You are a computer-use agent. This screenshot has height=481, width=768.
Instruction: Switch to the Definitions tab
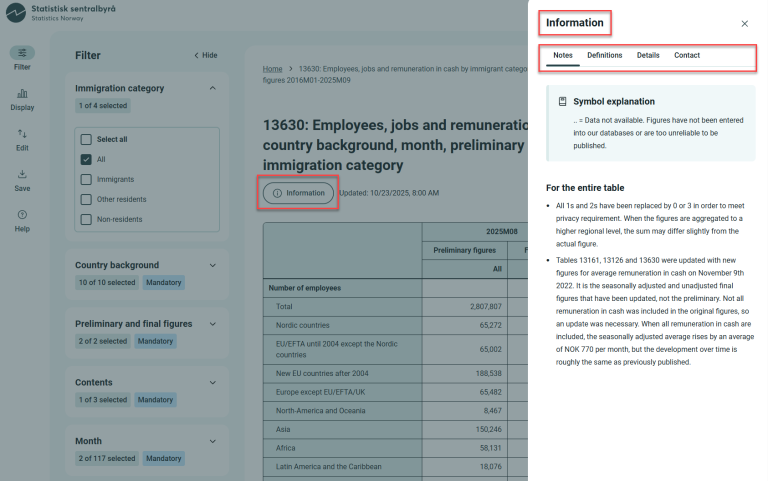(604, 55)
